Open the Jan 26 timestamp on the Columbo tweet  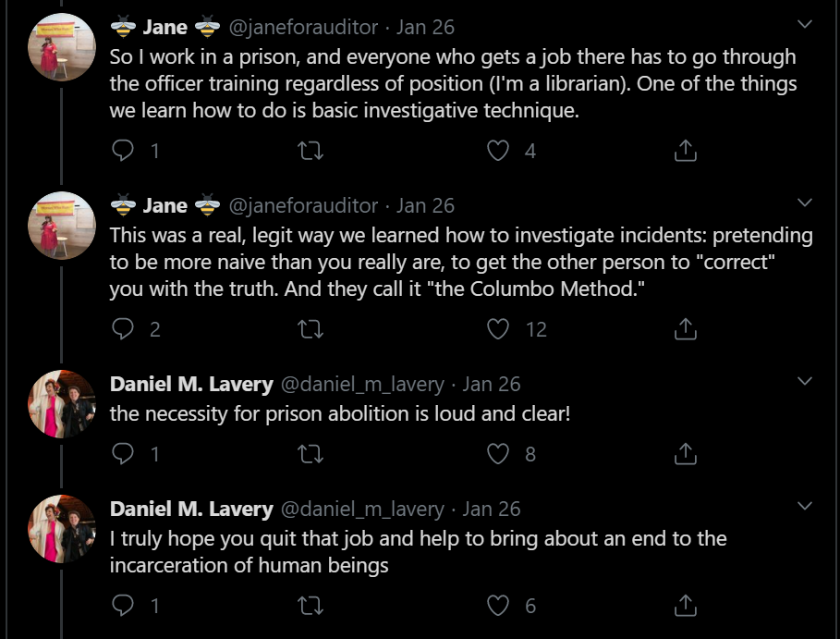[x=425, y=206]
